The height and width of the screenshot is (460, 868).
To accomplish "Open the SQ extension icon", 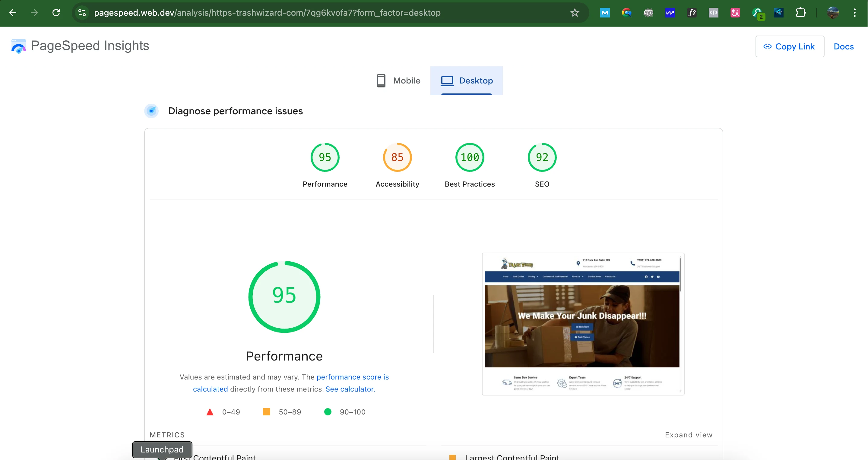I will pyautogui.click(x=648, y=13).
